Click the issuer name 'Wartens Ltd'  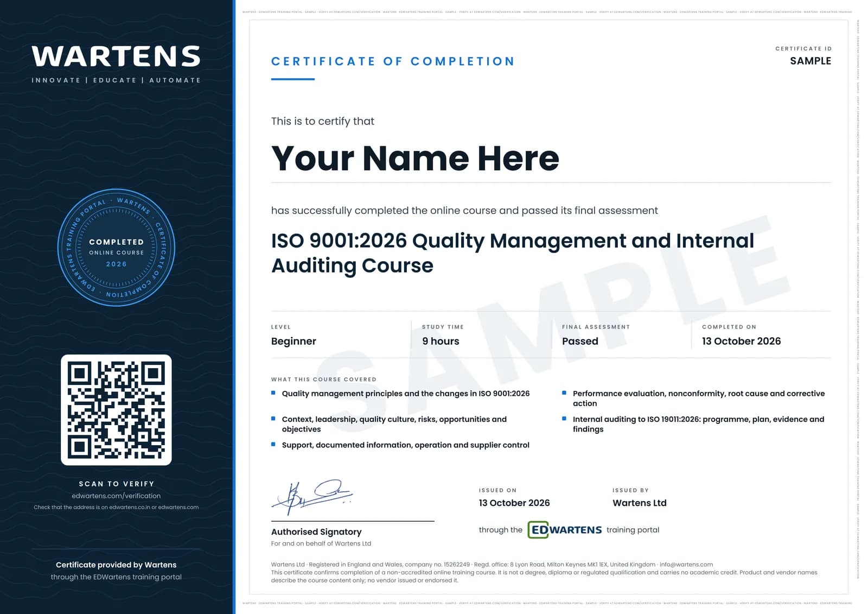click(x=640, y=503)
